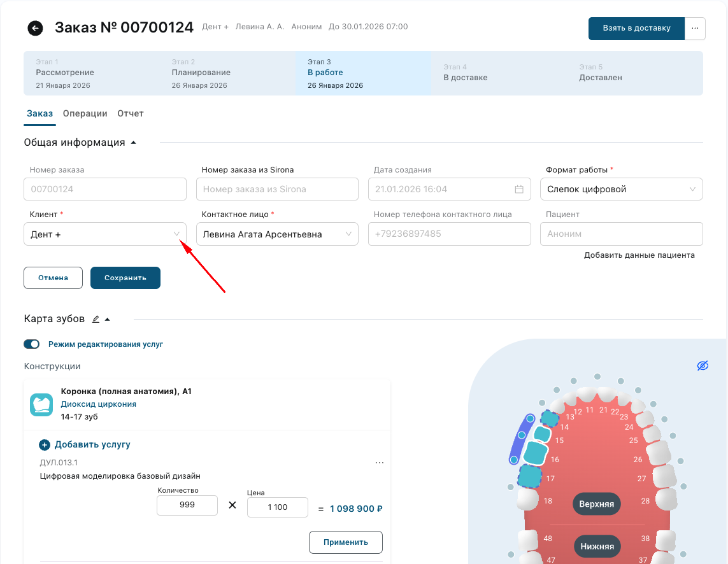This screenshot has height=564, width=728.
Task: Click the back arrow icon near order title
Action: tap(35, 28)
